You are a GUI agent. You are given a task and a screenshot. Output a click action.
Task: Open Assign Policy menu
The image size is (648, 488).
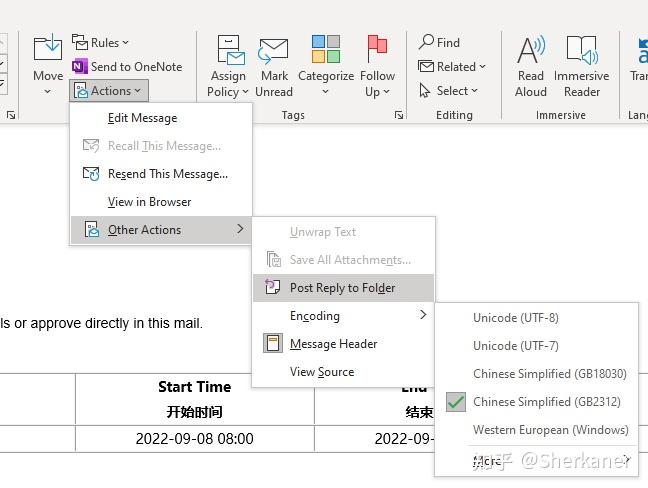coord(228,66)
